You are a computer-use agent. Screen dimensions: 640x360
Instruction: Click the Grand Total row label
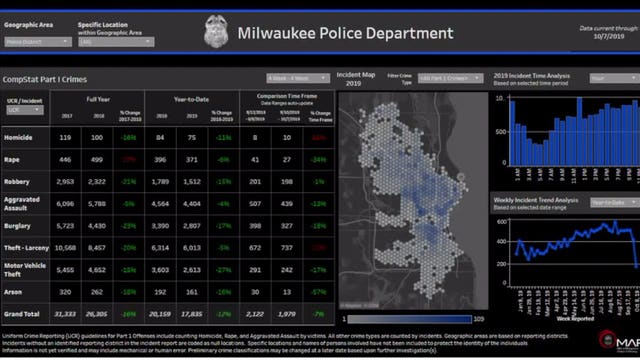coord(22,314)
